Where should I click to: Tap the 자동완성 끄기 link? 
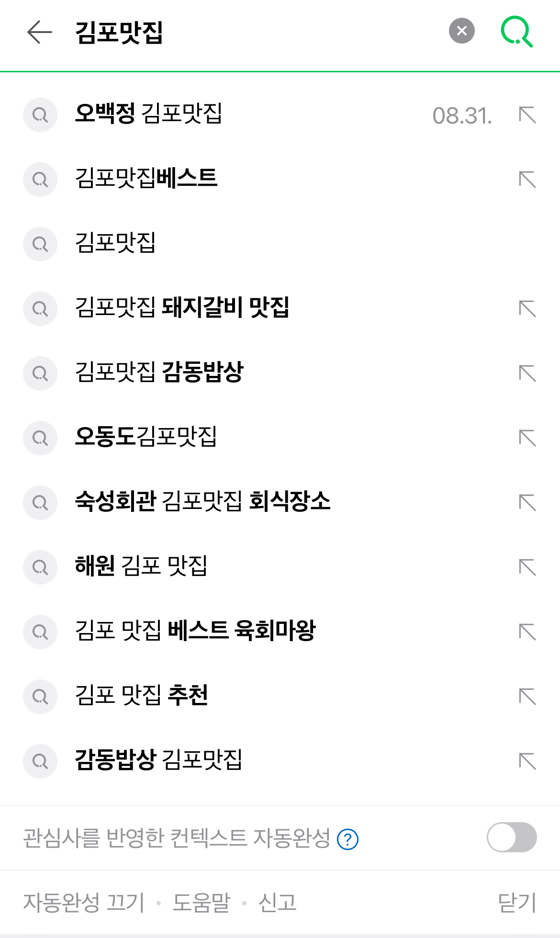point(84,903)
